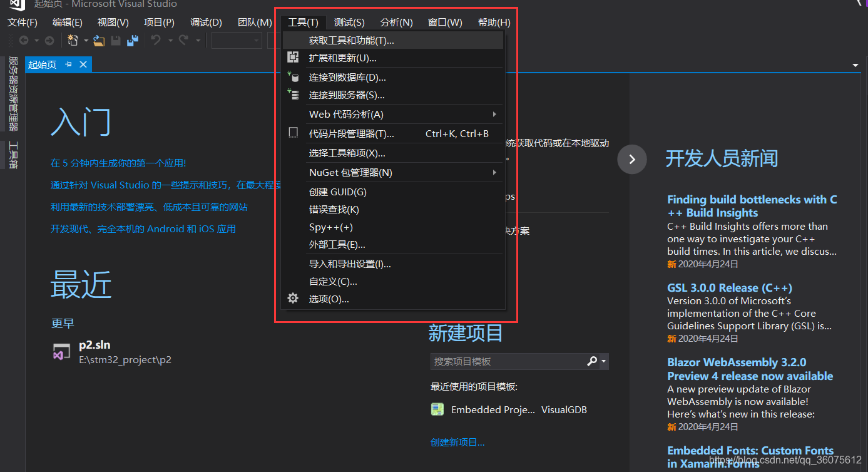Screen dimensions: 868x472
Task: Click the Save disk icon
Action: click(116, 41)
